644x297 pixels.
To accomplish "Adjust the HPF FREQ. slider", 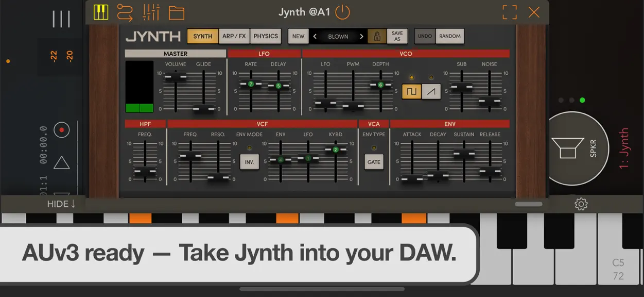I will (145, 172).
